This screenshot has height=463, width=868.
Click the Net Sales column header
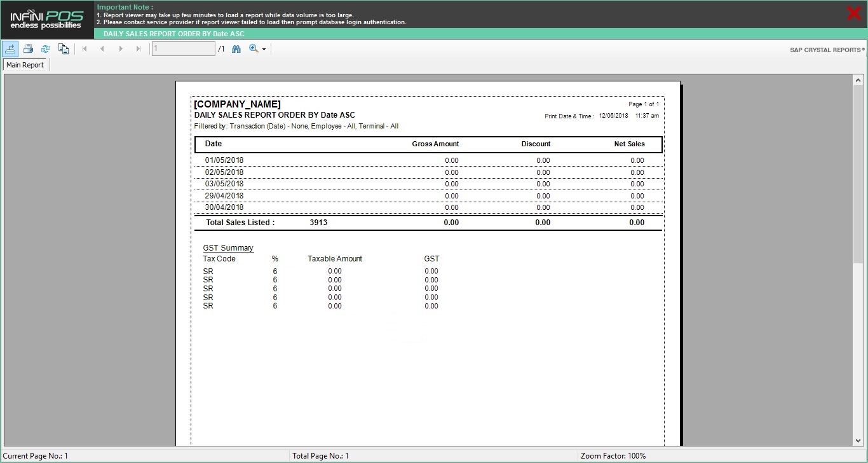tap(629, 144)
